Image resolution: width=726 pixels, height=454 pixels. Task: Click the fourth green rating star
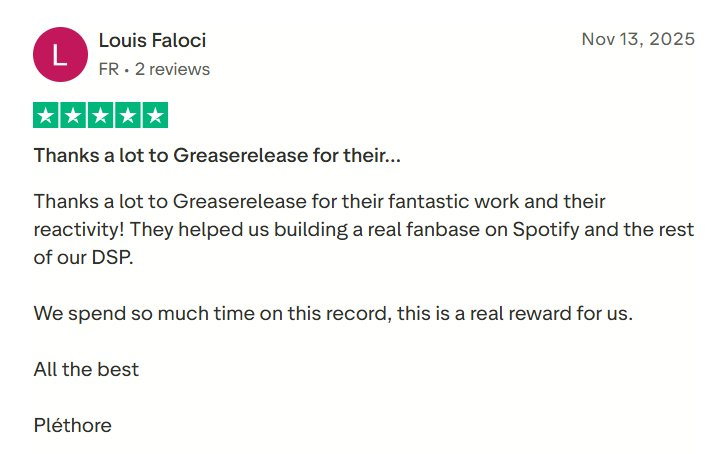coord(128,115)
